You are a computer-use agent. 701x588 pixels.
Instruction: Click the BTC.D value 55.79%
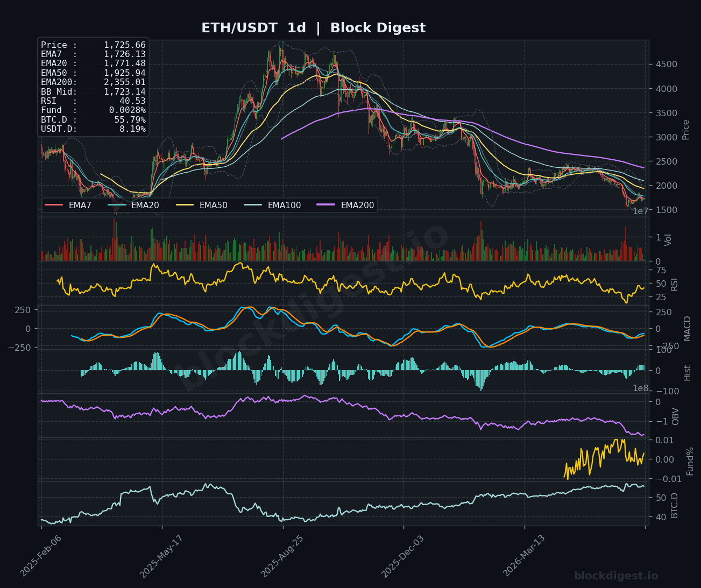pyautogui.click(x=130, y=119)
